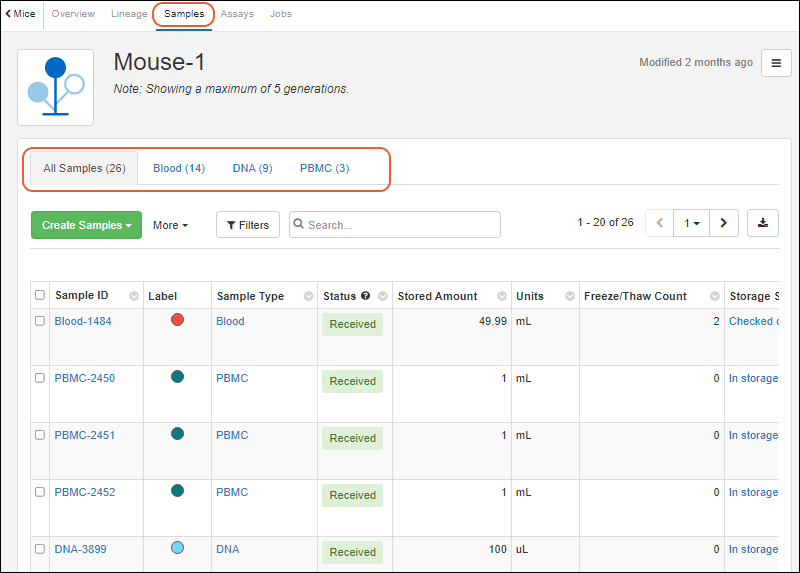Open the More dropdown menu

(171, 225)
